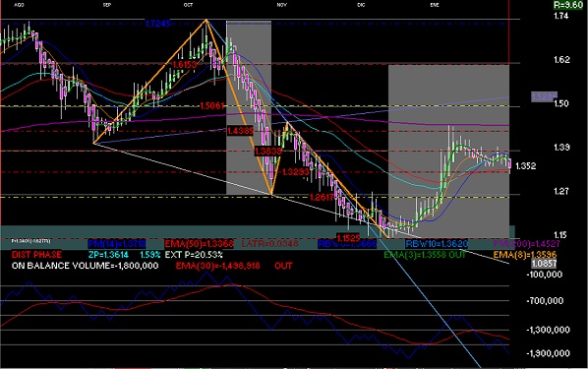Click the 1.27 price axis value

(561, 191)
